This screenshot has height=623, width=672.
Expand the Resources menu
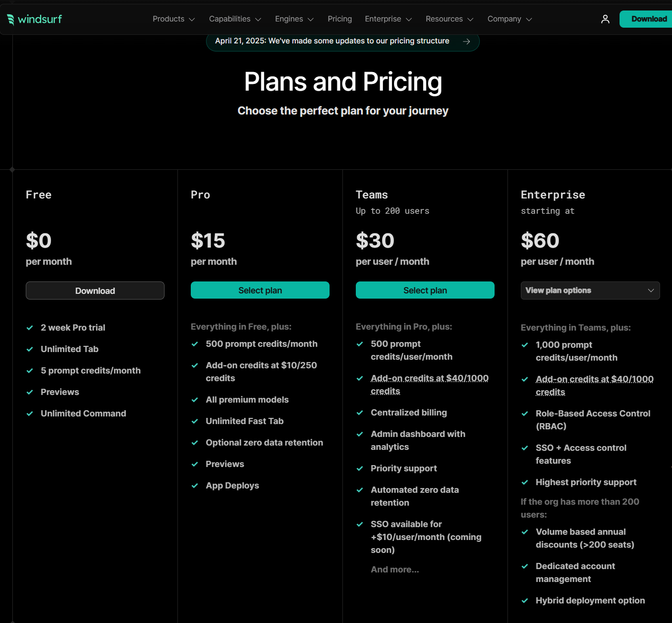[450, 19]
